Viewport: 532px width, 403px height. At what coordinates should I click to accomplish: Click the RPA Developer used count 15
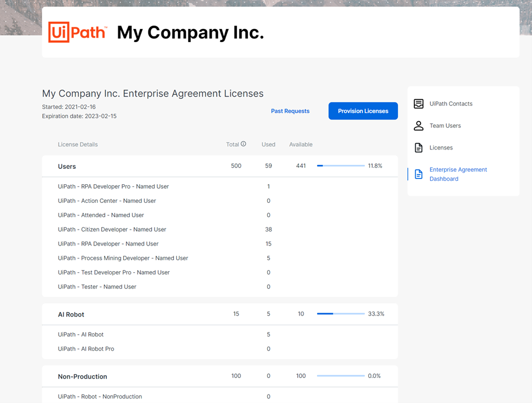(x=268, y=244)
